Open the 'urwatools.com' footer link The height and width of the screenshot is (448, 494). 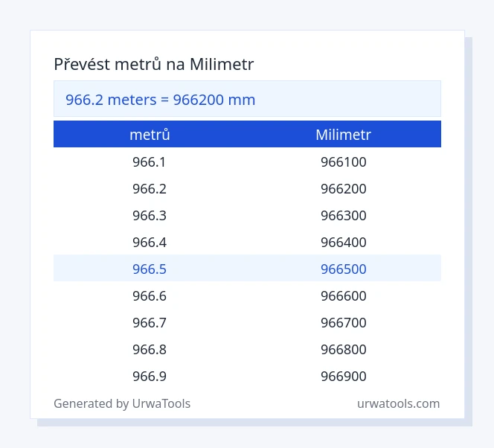coord(398,403)
